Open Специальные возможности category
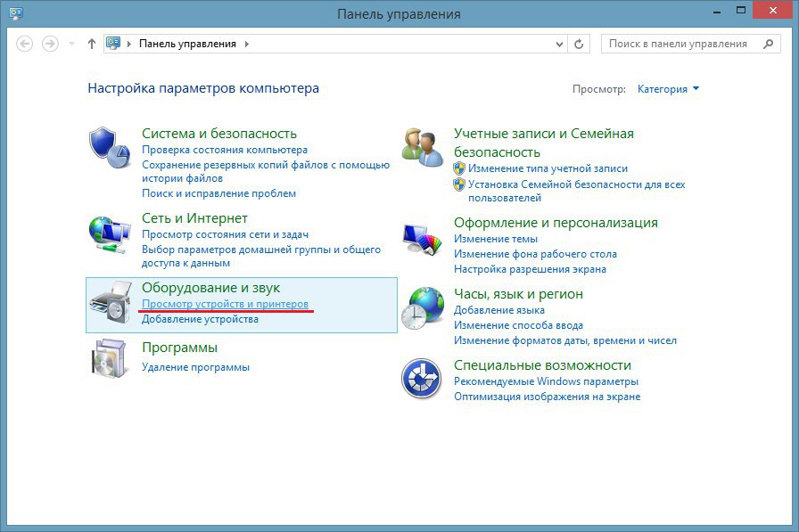This screenshot has width=799, height=532. point(542,365)
